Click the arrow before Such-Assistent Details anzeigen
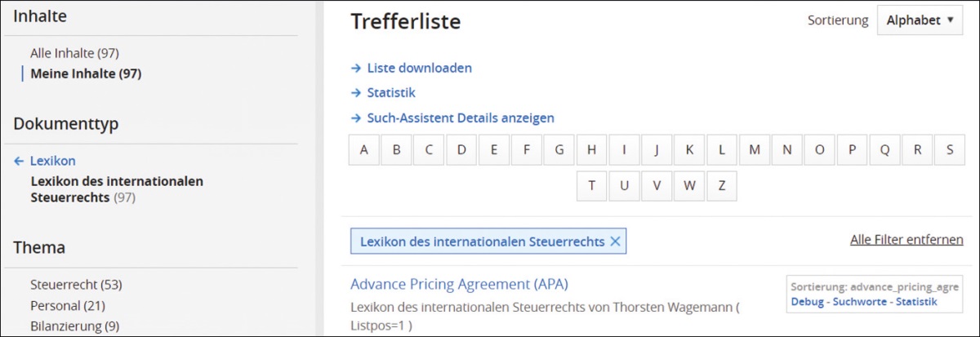Image resolution: width=980 pixels, height=337 pixels. point(356,118)
